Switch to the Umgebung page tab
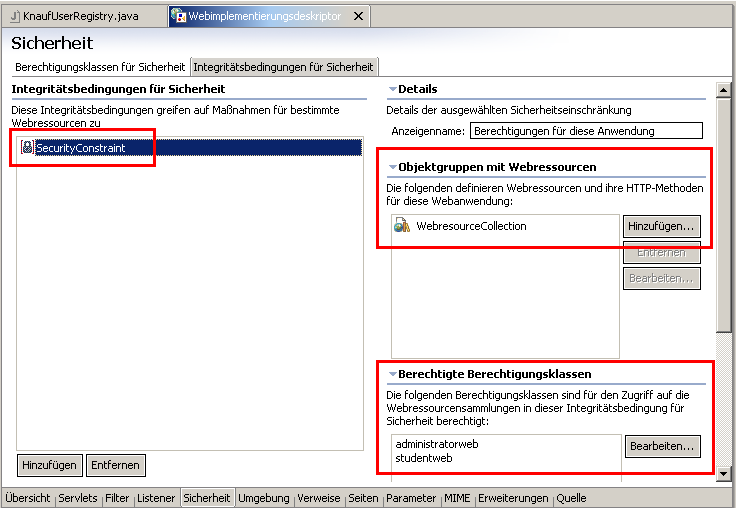 pos(264,498)
